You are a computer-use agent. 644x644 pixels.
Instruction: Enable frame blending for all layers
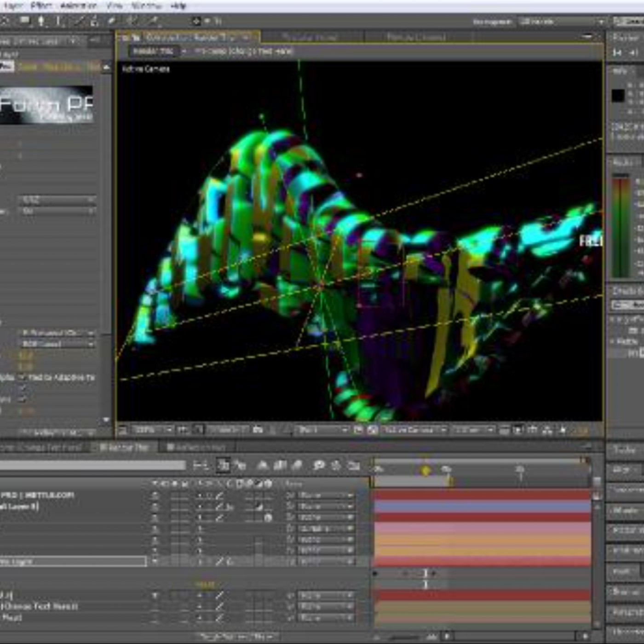pyautogui.click(x=280, y=466)
